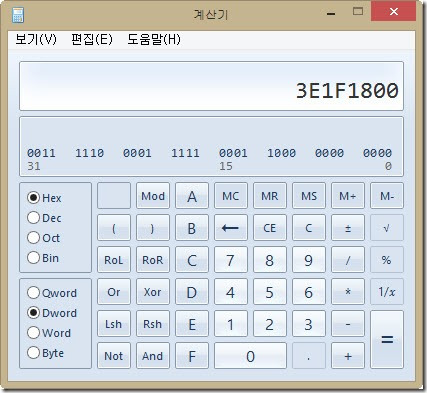The image size is (427, 393).
Task: Click the RoL rotate left button
Action: (x=114, y=260)
